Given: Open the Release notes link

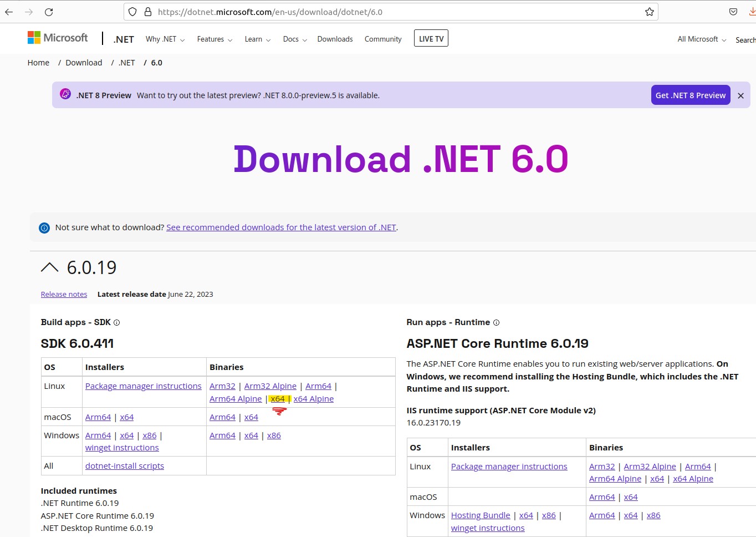Looking at the screenshot, I should [64, 295].
